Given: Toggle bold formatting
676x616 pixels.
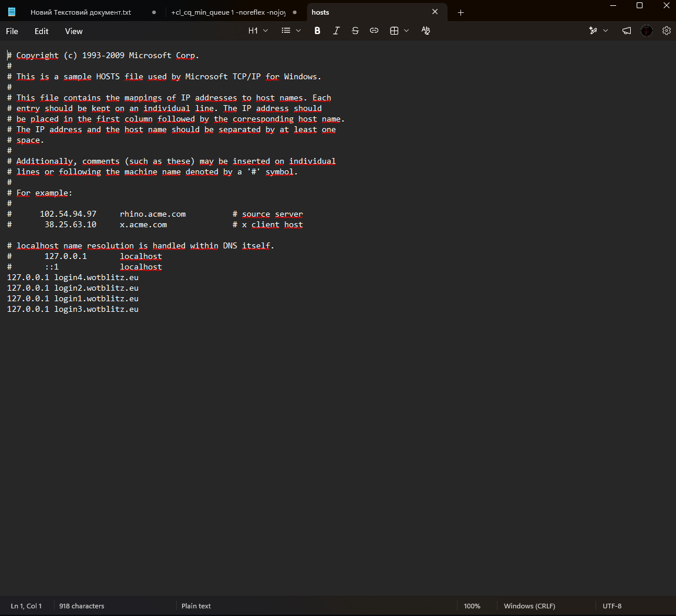Looking at the screenshot, I should [x=317, y=31].
